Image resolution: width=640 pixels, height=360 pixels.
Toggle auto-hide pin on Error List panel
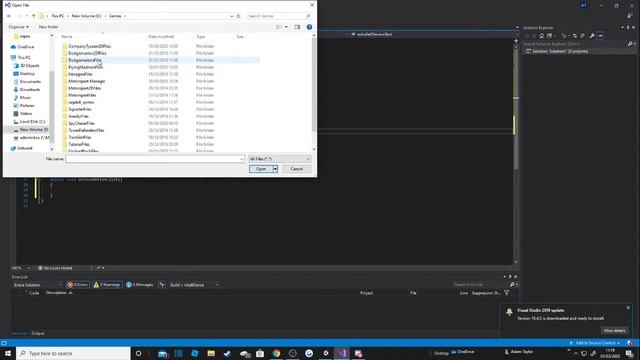(x=510, y=277)
